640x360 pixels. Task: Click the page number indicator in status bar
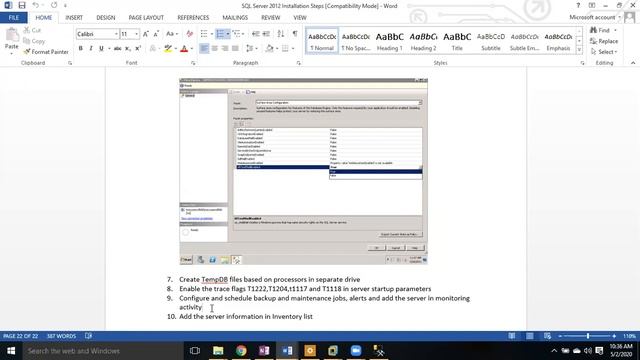[x=20, y=336]
